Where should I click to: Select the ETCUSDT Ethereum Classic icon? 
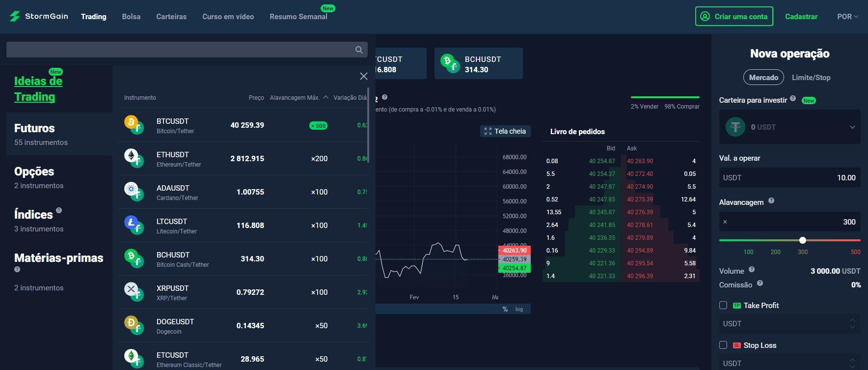[131, 356]
